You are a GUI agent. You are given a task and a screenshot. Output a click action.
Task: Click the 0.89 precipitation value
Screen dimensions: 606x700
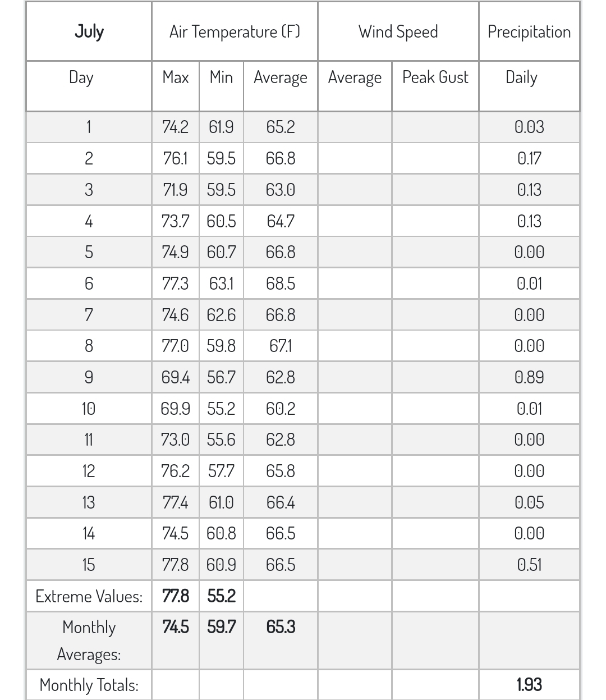(x=529, y=377)
